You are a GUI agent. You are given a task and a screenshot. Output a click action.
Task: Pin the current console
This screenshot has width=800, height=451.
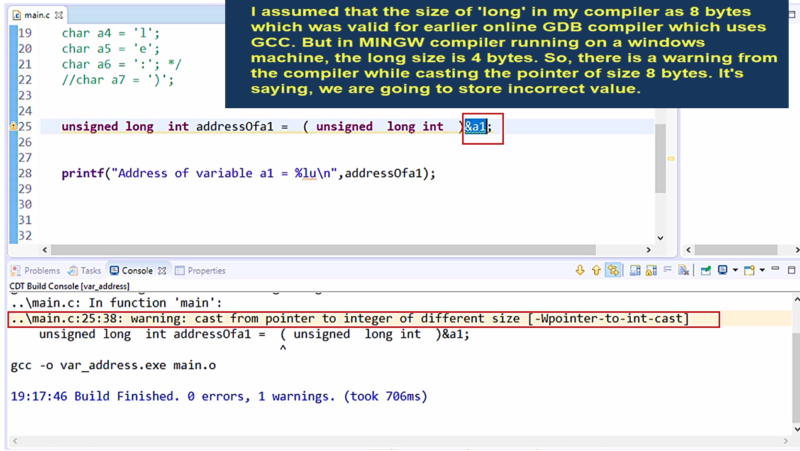(x=706, y=270)
